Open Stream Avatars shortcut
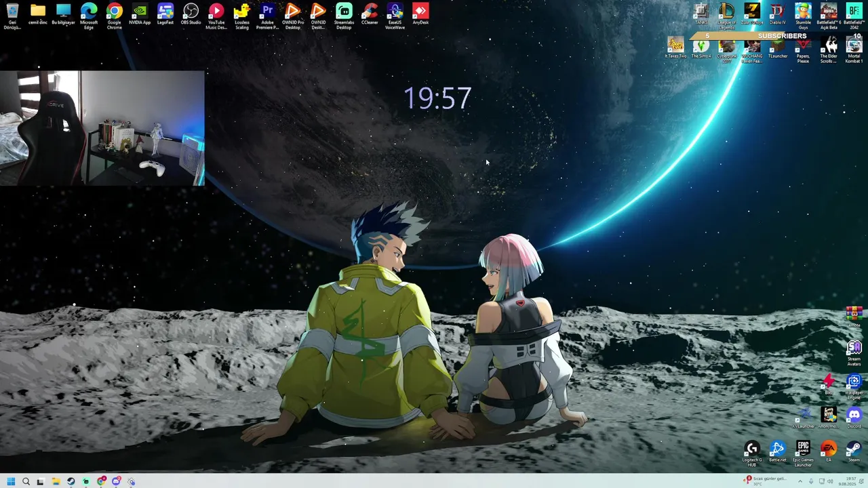Screen dimensions: 868x488 854,352
